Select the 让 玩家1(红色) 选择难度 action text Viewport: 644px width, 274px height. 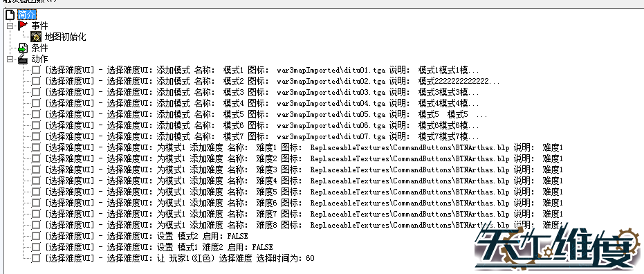pyautogui.click(x=180, y=259)
